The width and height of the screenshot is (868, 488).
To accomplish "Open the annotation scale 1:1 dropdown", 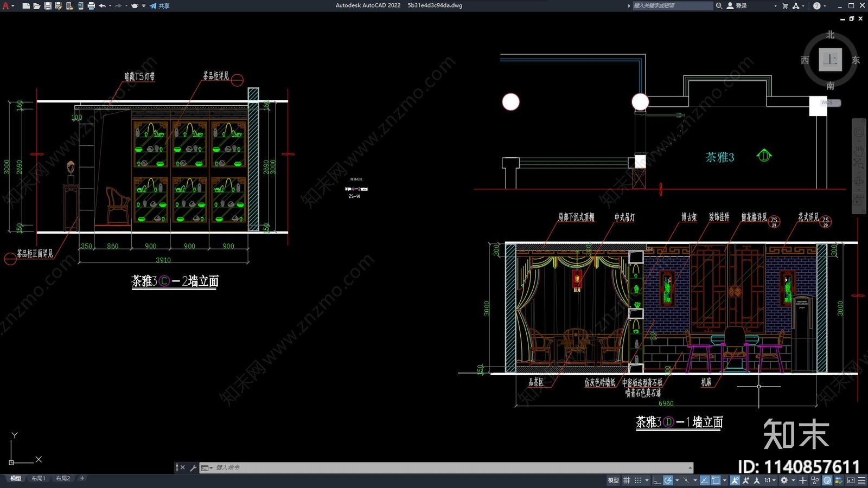I will pos(770,480).
